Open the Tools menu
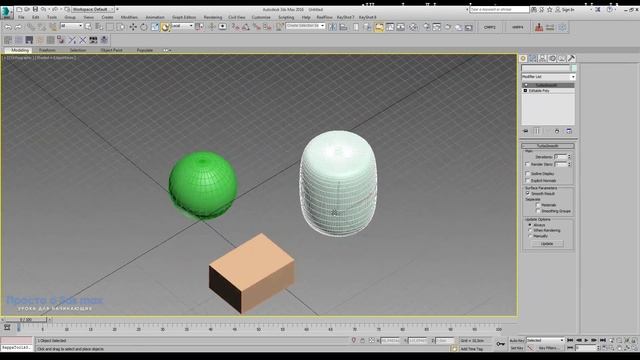 coord(52,18)
